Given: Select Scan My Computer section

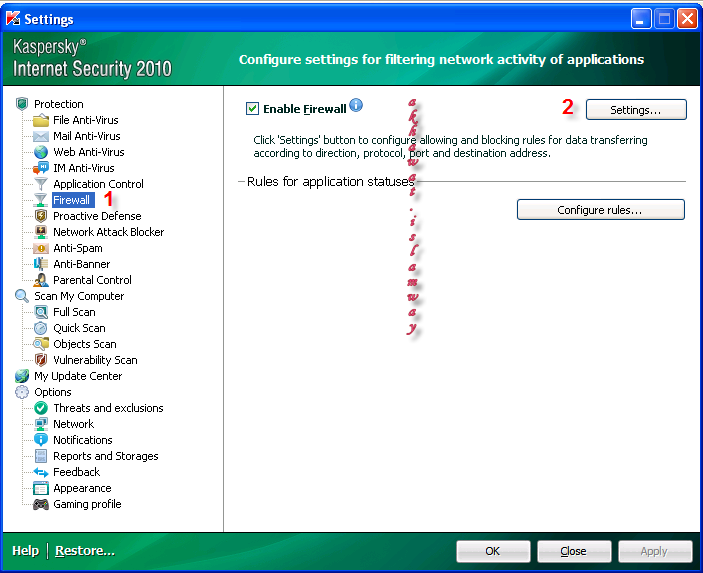Looking at the screenshot, I should click(79, 296).
